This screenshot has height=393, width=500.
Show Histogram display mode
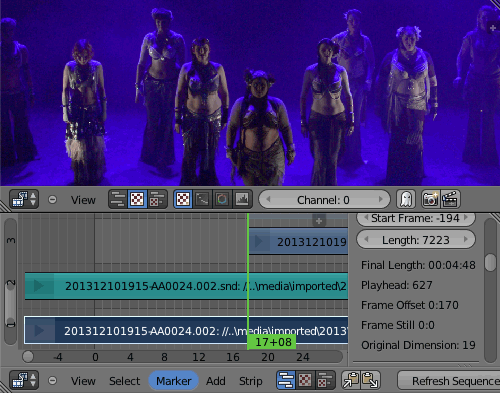(242, 199)
